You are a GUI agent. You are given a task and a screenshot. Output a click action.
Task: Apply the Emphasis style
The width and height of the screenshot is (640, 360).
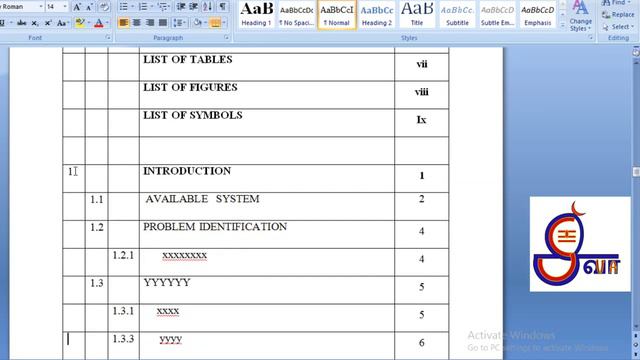coord(538,15)
